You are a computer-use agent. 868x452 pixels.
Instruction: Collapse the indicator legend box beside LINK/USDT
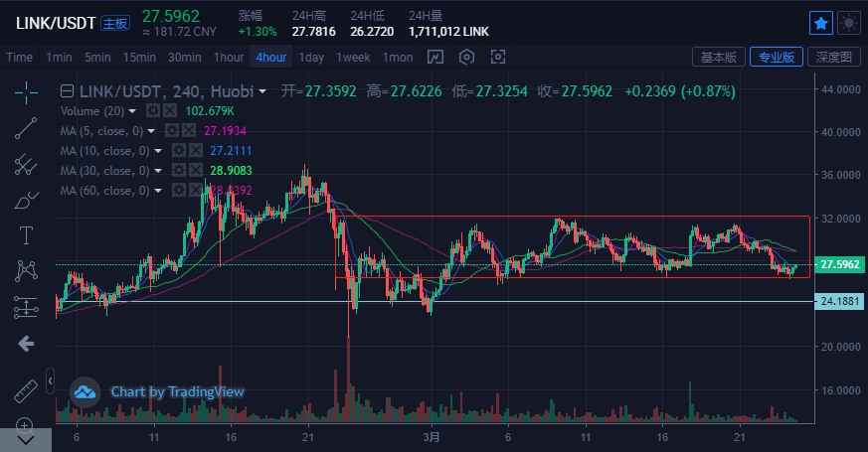click(66, 91)
